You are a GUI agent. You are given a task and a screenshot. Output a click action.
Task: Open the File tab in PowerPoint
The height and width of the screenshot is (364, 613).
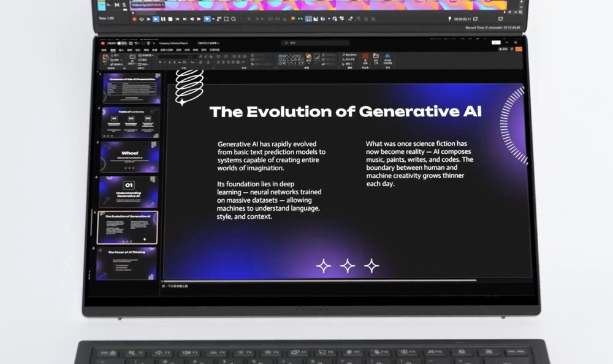[104, 50]
